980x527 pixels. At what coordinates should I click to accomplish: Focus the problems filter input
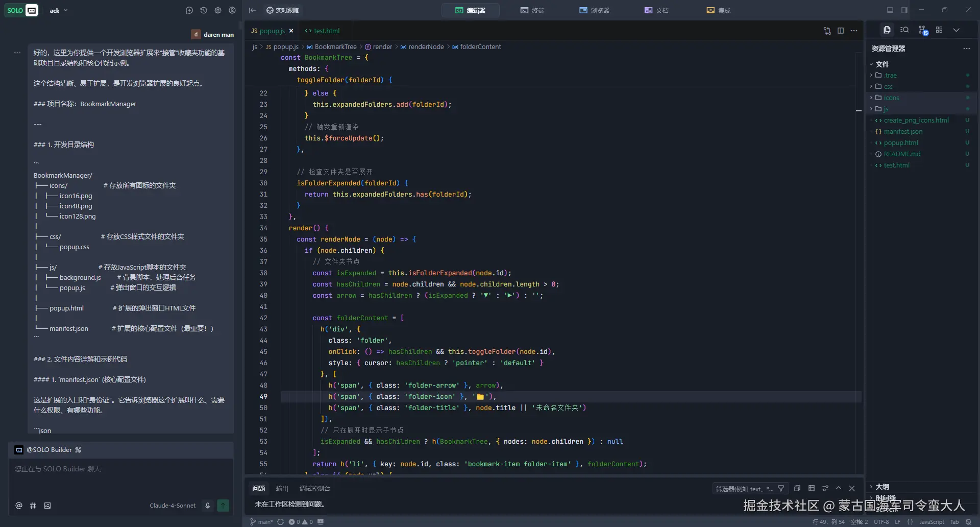[744, 489]
